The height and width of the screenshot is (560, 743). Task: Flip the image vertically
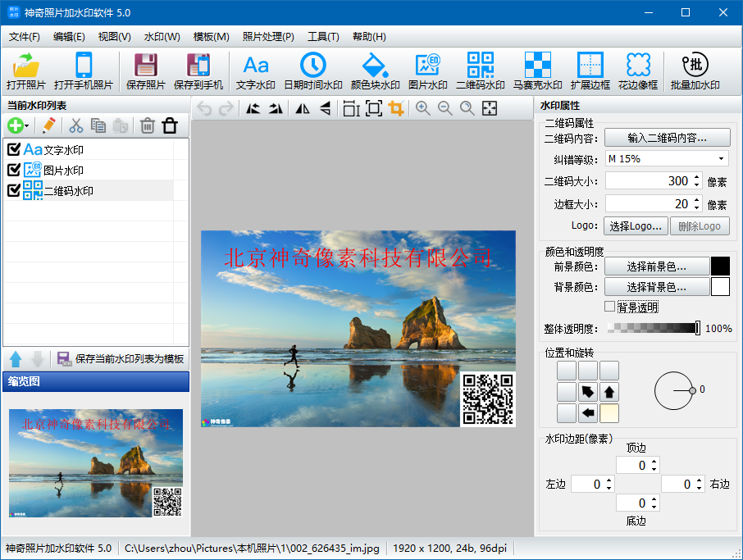coord(325,108)
